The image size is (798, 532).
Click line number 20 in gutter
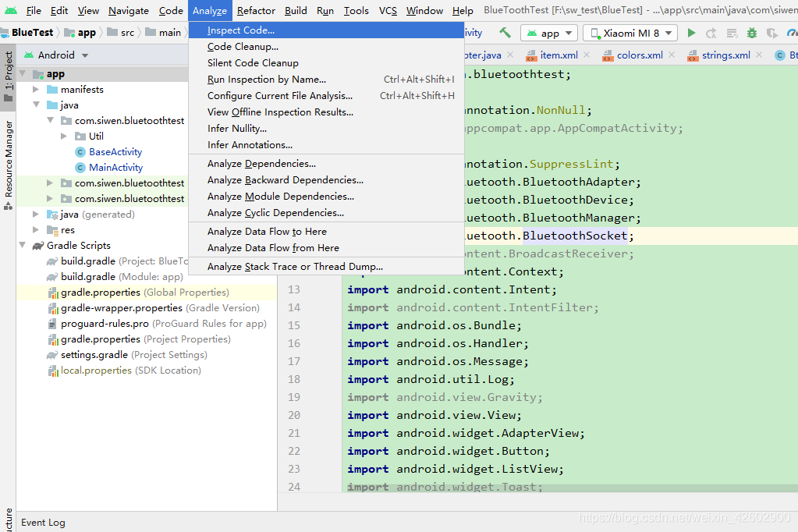point(294,416)
